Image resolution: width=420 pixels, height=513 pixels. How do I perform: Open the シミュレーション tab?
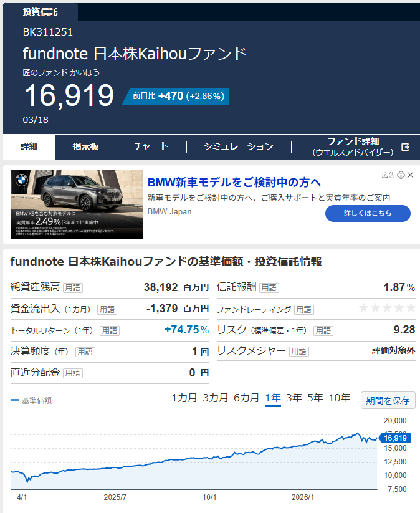[x=238, y=147]
